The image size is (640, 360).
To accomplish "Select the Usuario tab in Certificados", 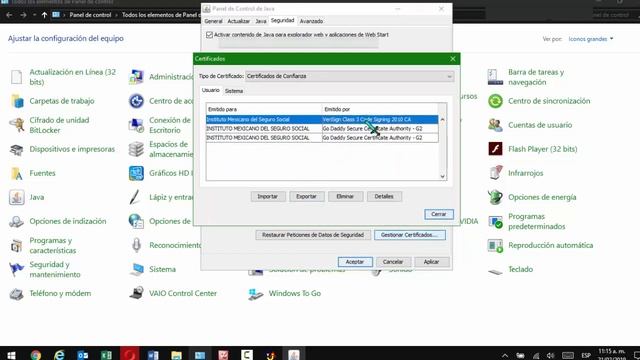I will pyautogui.click(x=211, y=90).
